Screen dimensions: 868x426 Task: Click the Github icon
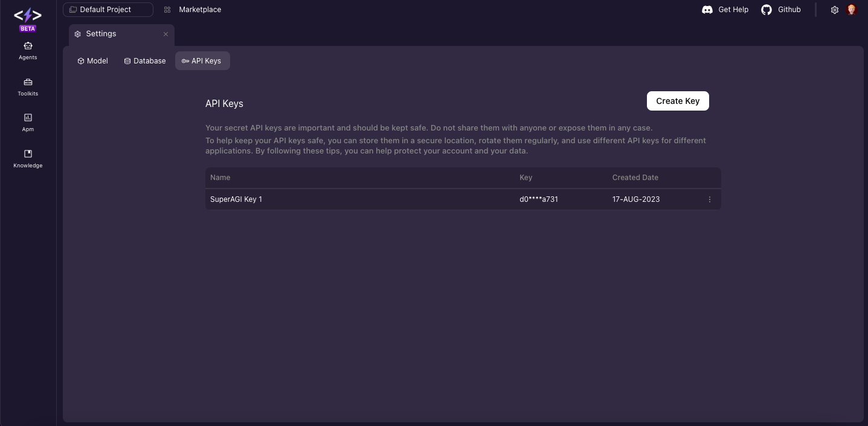(x=767, y=10)
